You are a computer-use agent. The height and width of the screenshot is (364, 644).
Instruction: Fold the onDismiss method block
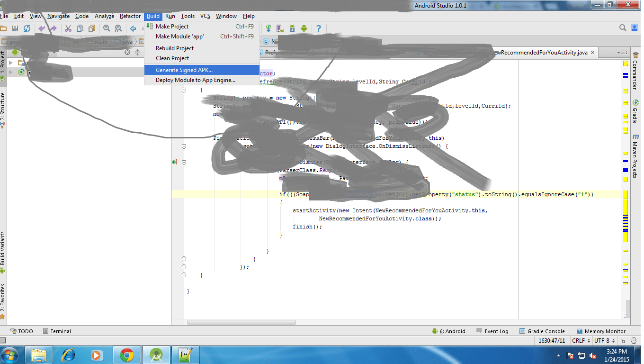184,162
